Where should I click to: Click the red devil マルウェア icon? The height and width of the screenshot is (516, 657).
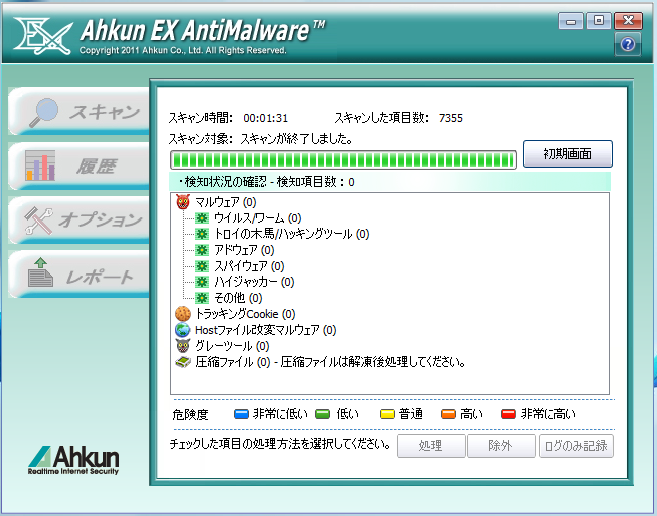tap(183, 202)
